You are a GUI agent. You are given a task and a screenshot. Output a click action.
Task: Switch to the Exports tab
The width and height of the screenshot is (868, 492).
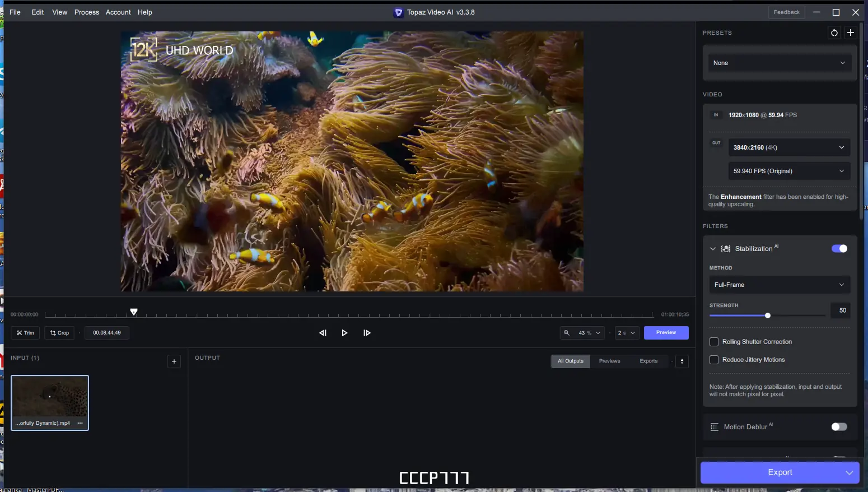click(648, 361)
